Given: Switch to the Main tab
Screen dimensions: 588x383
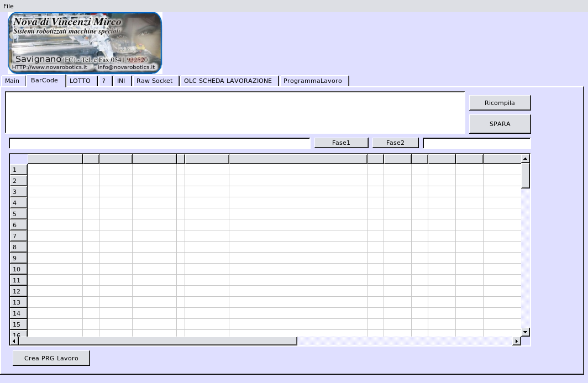Looking at the screenshot, I should (x=12, y=81).
